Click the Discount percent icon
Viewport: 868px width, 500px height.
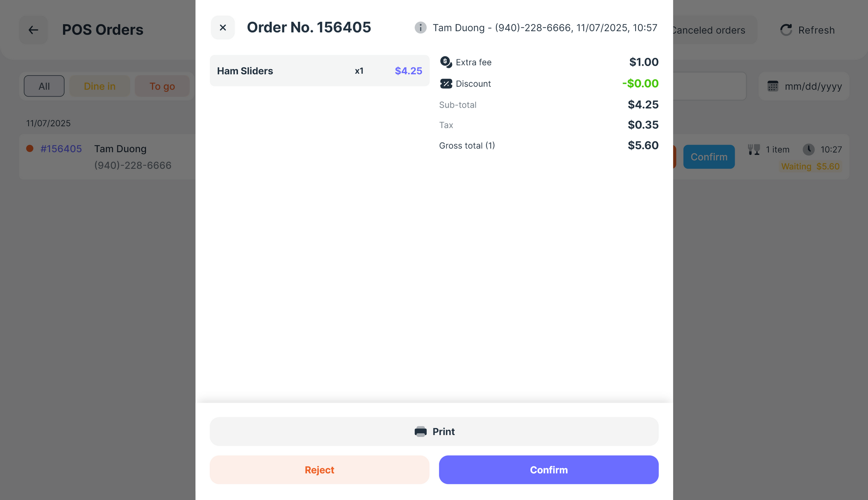[445, 84]
